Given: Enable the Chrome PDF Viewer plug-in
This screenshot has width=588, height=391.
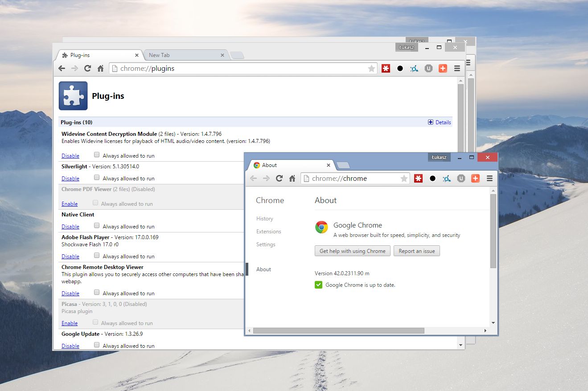Looking at the screenshot, I should tap(70, 204).
